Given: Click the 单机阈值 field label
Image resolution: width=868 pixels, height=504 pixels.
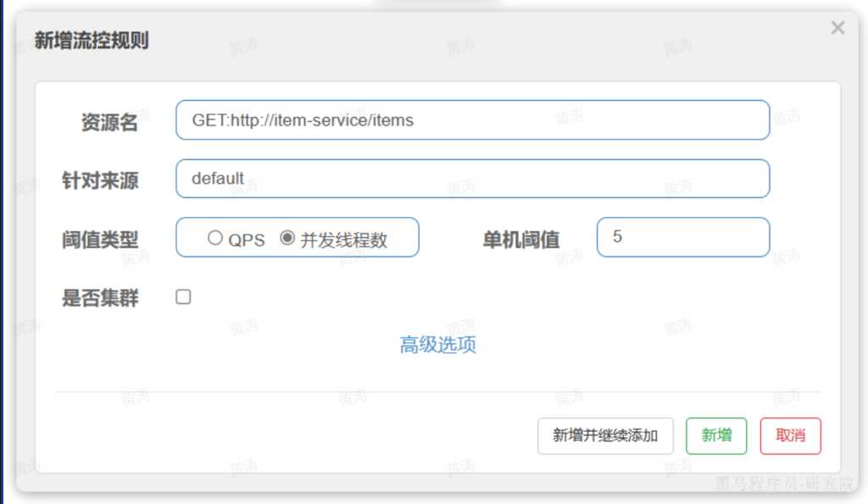Looking at the screenshot, I should [520, 240].
